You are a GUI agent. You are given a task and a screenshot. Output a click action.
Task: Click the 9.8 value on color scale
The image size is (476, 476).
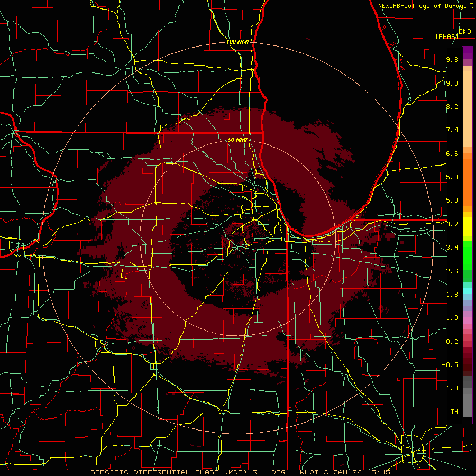[452, 59]
